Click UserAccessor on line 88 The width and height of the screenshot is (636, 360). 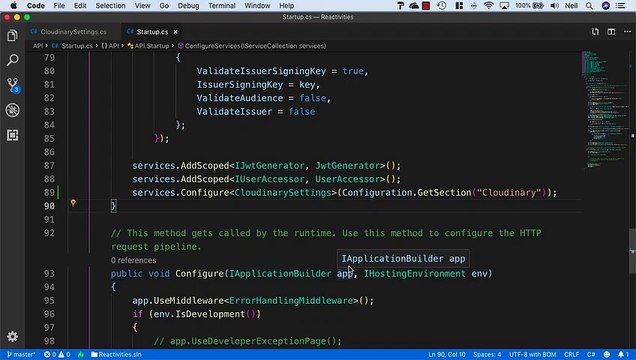[x=348, y=179]
